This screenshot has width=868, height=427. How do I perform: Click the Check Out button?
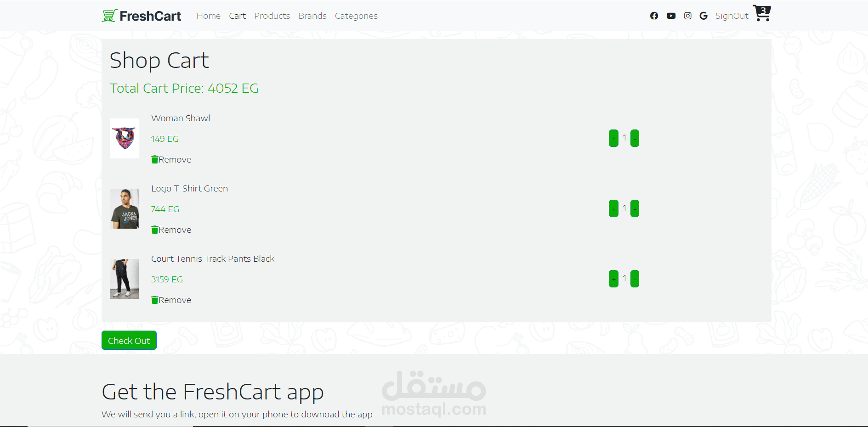coord(129,340)
